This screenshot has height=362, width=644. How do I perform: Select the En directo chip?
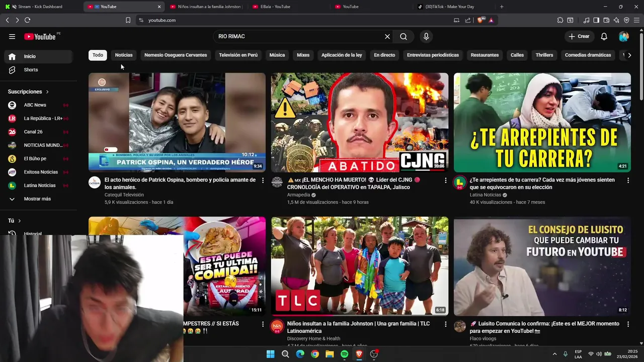click(384, 55)
